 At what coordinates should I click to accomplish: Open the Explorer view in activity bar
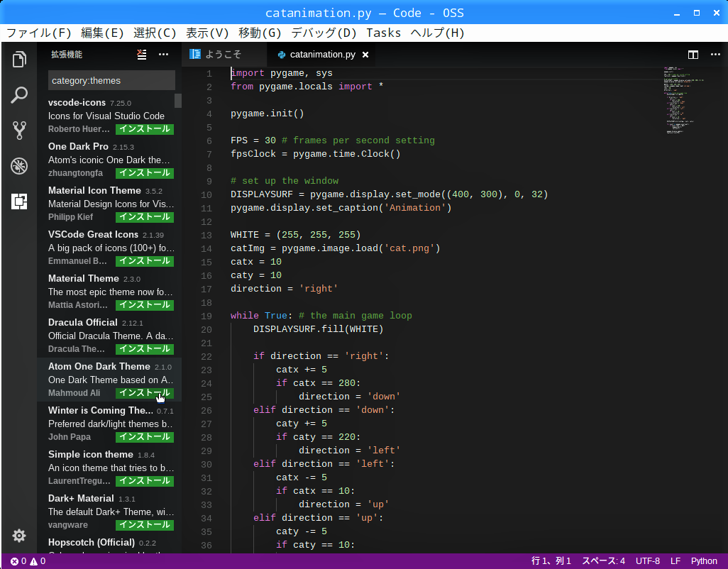point(19,60)
